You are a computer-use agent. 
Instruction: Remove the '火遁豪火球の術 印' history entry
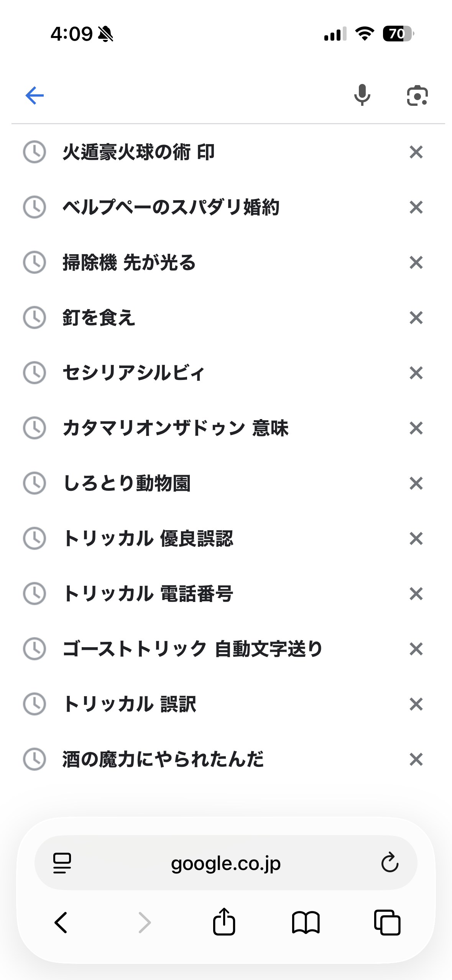coord(416,152)
